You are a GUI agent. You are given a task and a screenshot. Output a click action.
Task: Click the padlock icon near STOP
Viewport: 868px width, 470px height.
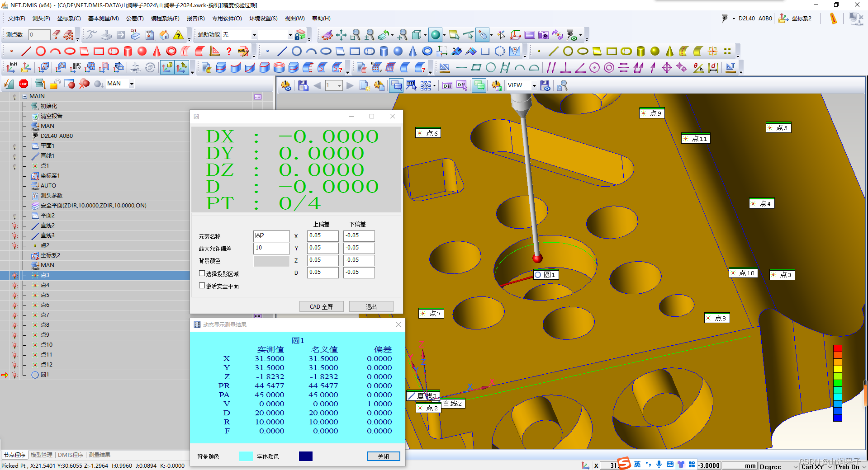55,84
